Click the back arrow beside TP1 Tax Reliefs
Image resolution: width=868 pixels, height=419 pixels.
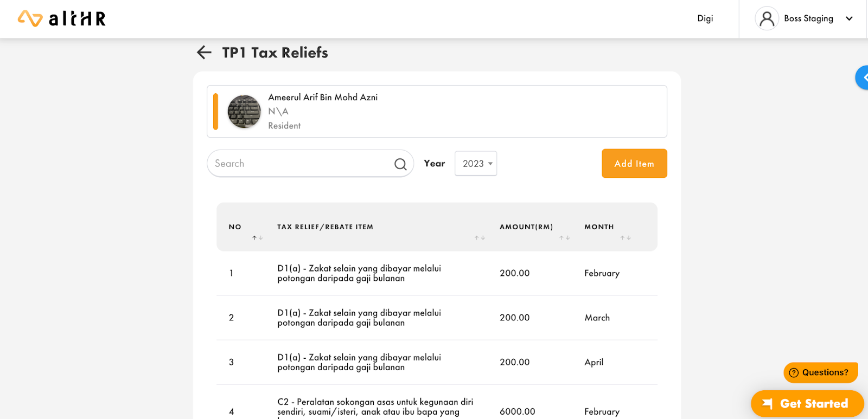[x=203, y=52]
